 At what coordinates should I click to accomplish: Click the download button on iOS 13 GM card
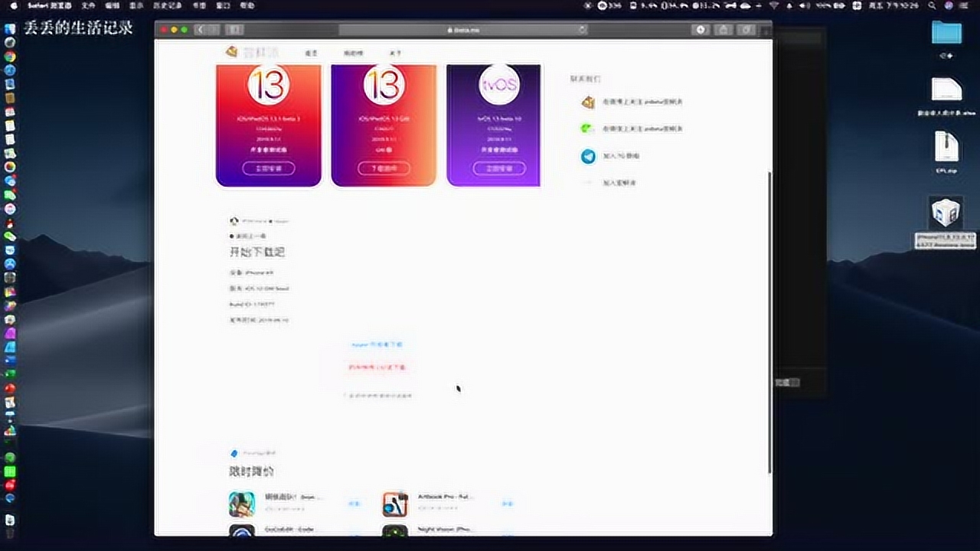coord(384,168)
